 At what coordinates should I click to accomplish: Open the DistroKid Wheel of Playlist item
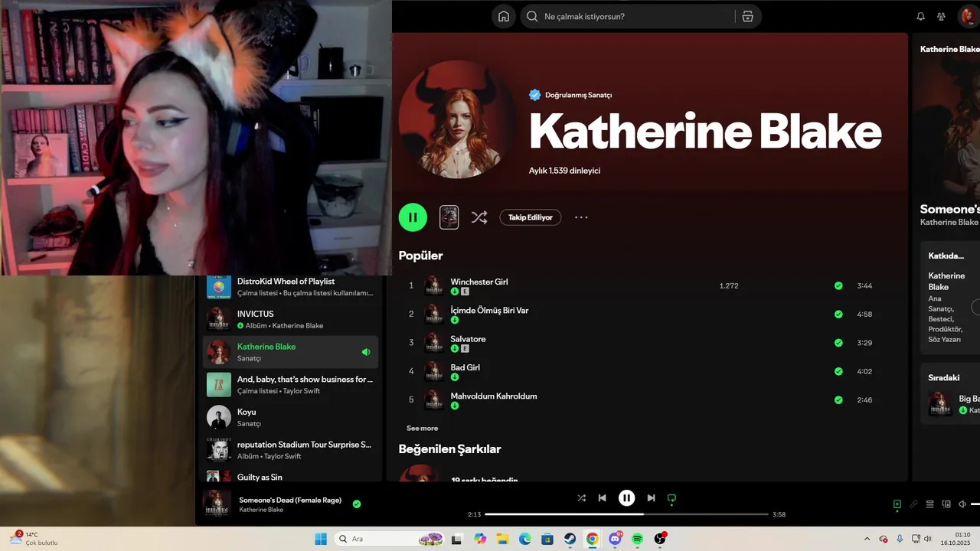(292, 286)
